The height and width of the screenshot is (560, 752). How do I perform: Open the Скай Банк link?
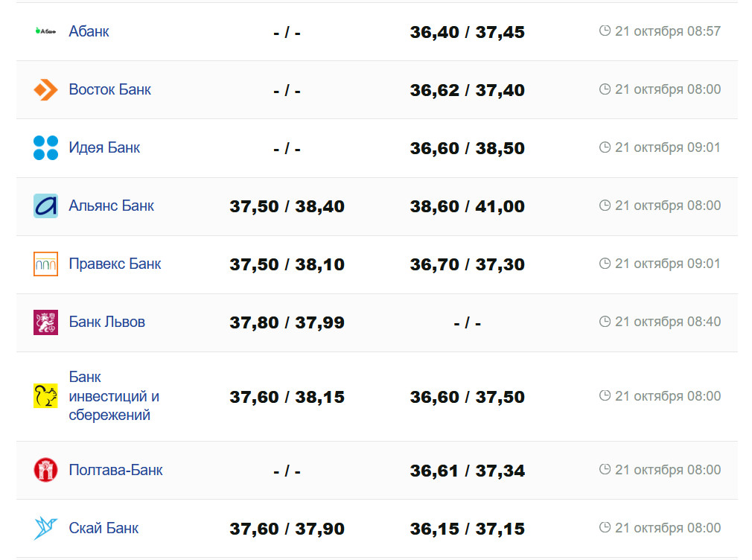(x=103, y=528)
